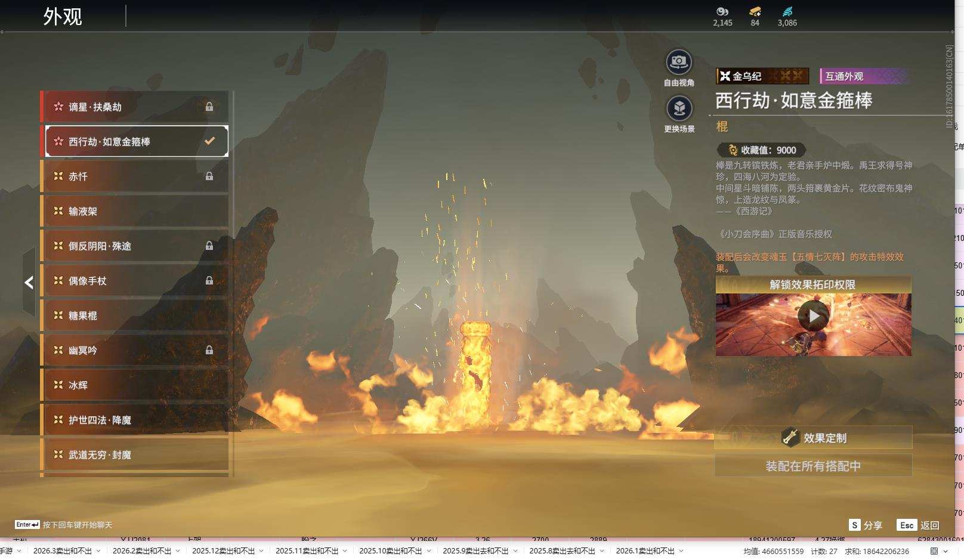This screenshot has height=560, width=964.
Task: Open dropdown on 2026.3卖出和不出 sheet tab
Action: click(x=98, y=551)
